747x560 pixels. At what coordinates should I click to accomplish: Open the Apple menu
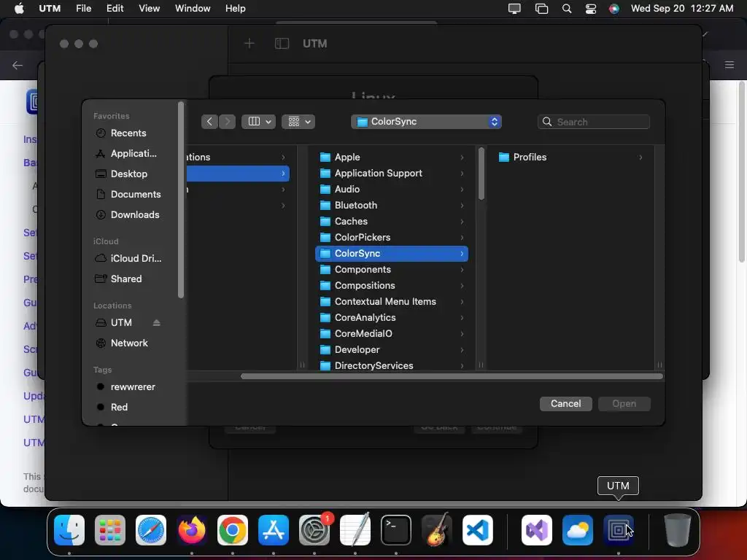coord(19,9)
